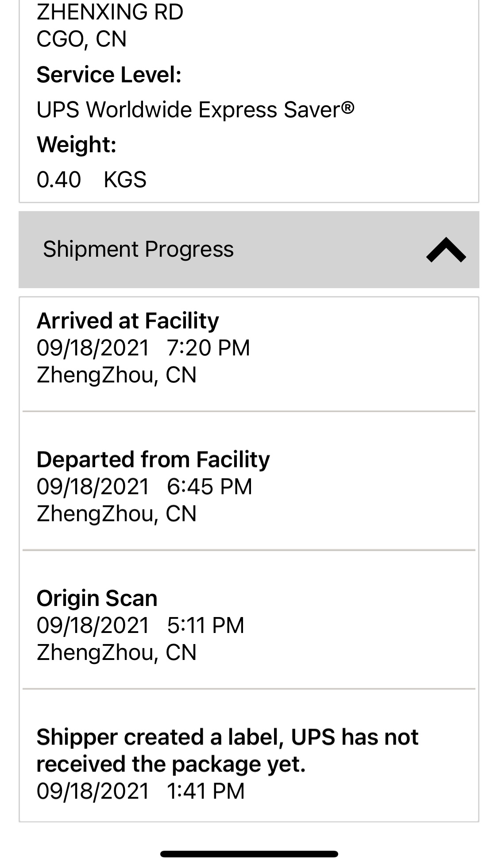Tap the Service Level label

109,74
